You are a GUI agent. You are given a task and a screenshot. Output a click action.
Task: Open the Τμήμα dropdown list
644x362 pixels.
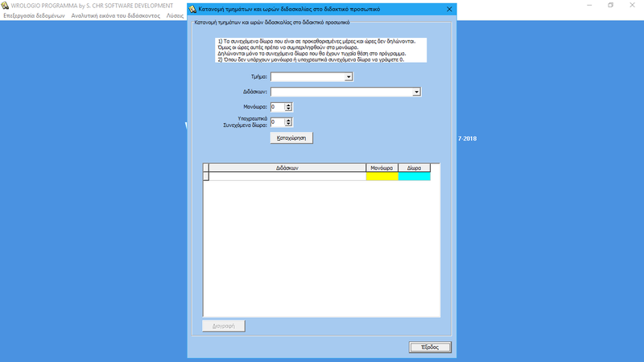(x=349, y=76)
